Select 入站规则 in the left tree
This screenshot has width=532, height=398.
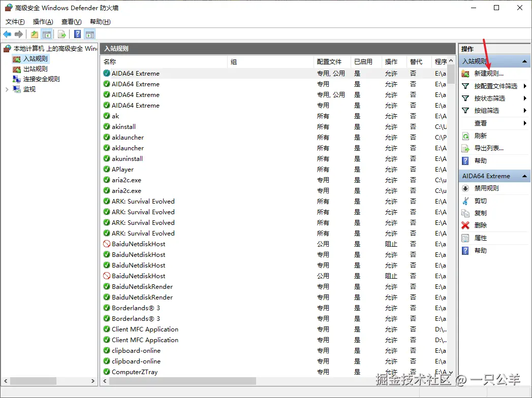(36, 59)
